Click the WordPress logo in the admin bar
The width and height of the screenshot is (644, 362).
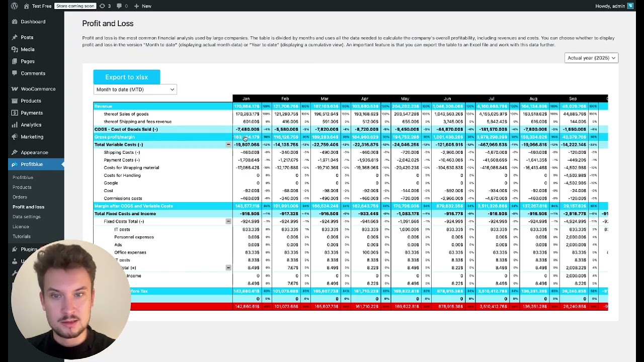click(13, 6)
